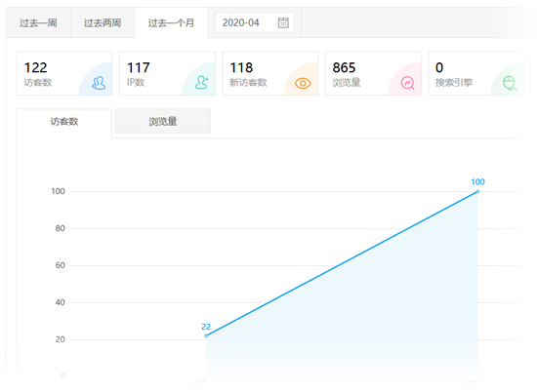Click the 80 gridline label on the chart axis
This screenshot has height=392, width=537.
coord(60,228)
